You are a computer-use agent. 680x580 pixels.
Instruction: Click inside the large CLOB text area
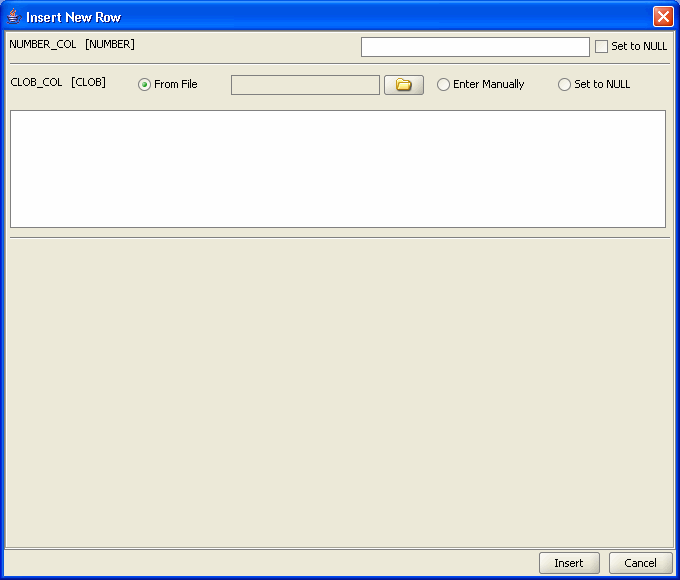[x=338, y=169]
